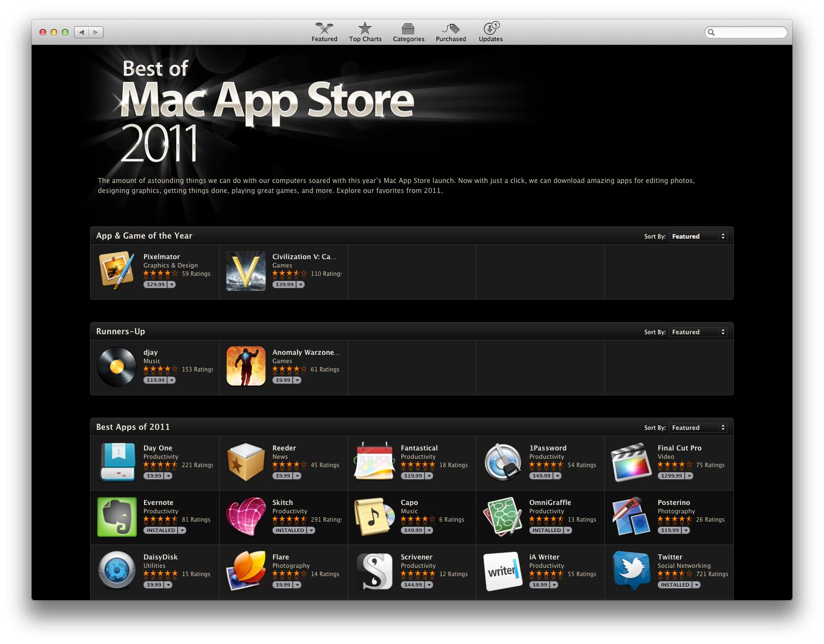Open the Fantastical calendar icon
The image size is (824, 644).
pyautogui.click(x=374, y=461)
